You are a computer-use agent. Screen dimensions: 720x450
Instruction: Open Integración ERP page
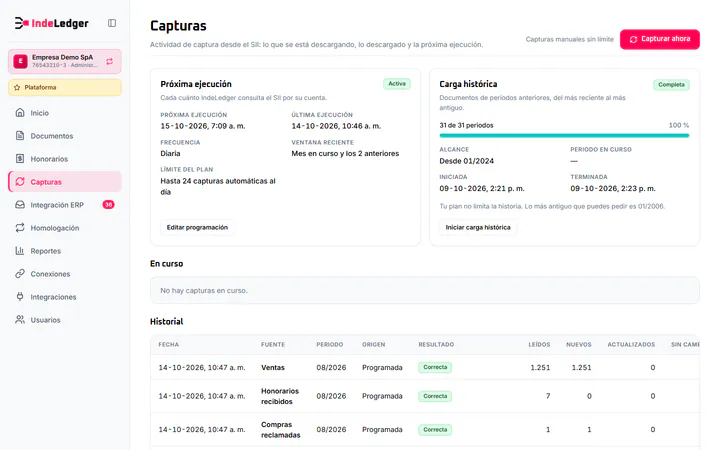click(65, 204)
